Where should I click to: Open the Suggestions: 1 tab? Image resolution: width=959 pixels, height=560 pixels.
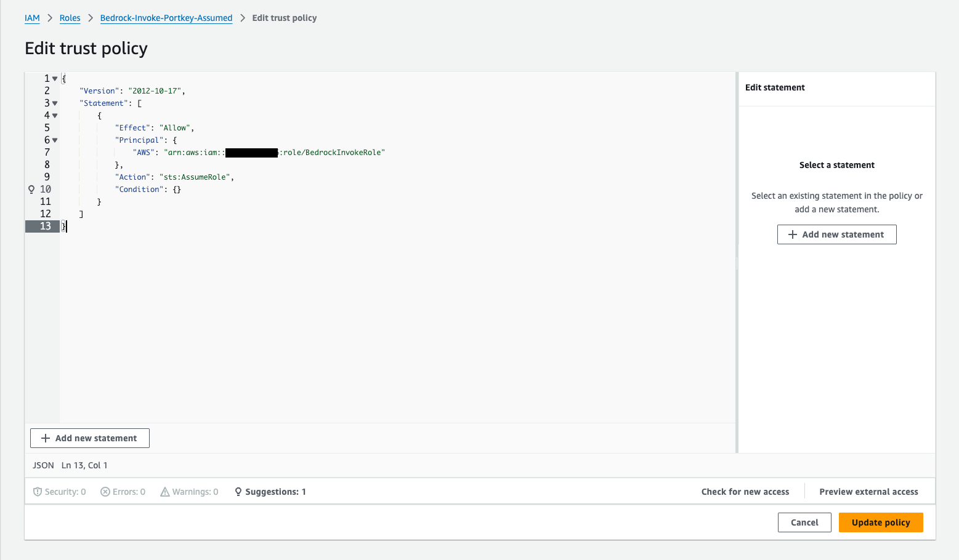(270, 492)
